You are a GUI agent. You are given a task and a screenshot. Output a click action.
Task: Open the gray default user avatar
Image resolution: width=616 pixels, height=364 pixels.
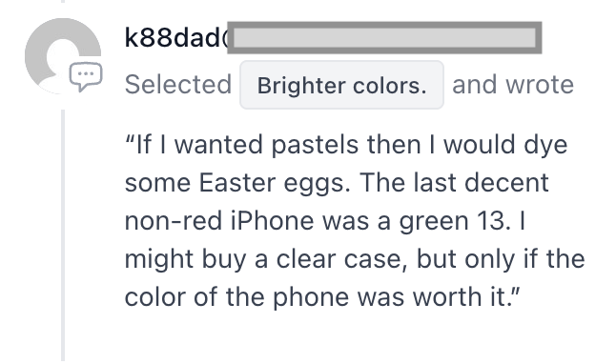[63, 56]
